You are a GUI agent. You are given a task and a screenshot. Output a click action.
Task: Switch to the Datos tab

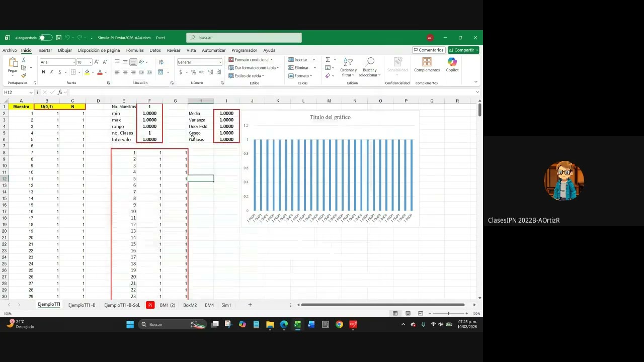pos(155,50)
